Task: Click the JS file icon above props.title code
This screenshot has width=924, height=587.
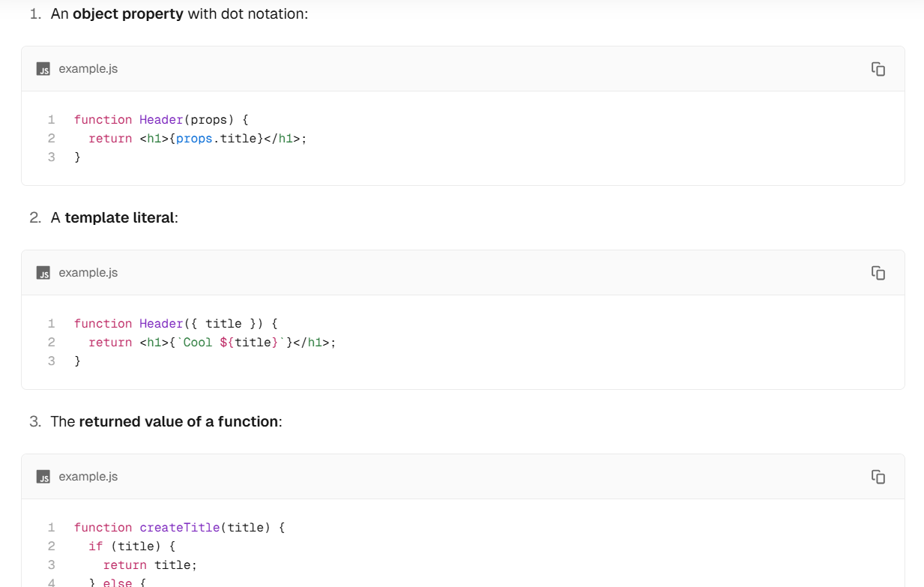Action: [44, 69]
